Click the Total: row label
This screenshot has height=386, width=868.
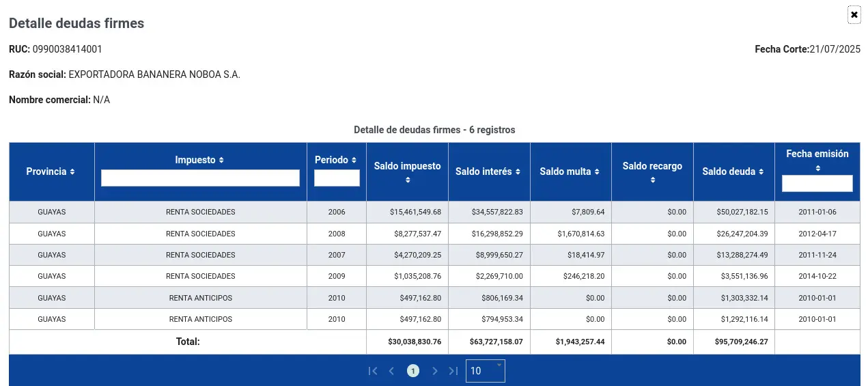(x=188, y=342)
